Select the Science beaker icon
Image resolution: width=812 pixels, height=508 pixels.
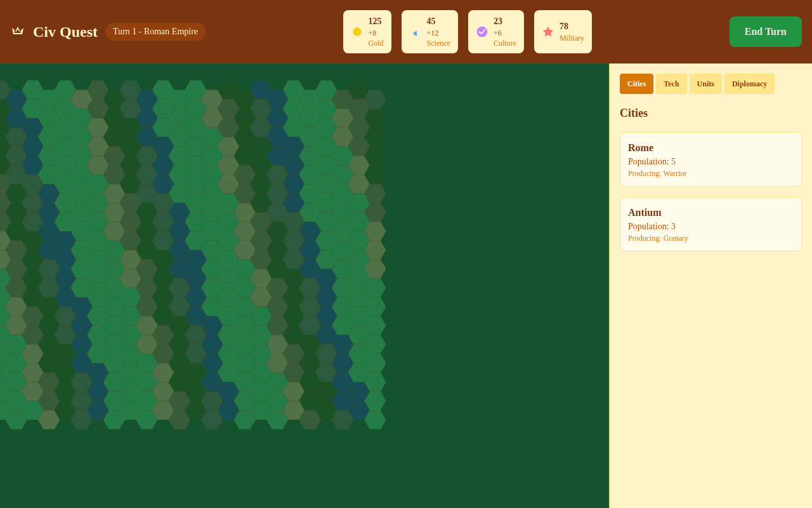[415, 33]
